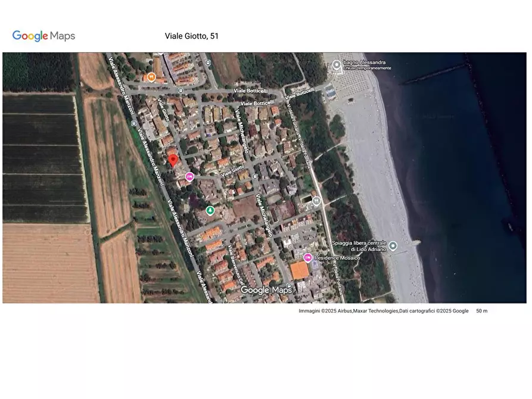Click the bagno Alessandra place pin
Screen dimensions: 532x399
(337, 64)
